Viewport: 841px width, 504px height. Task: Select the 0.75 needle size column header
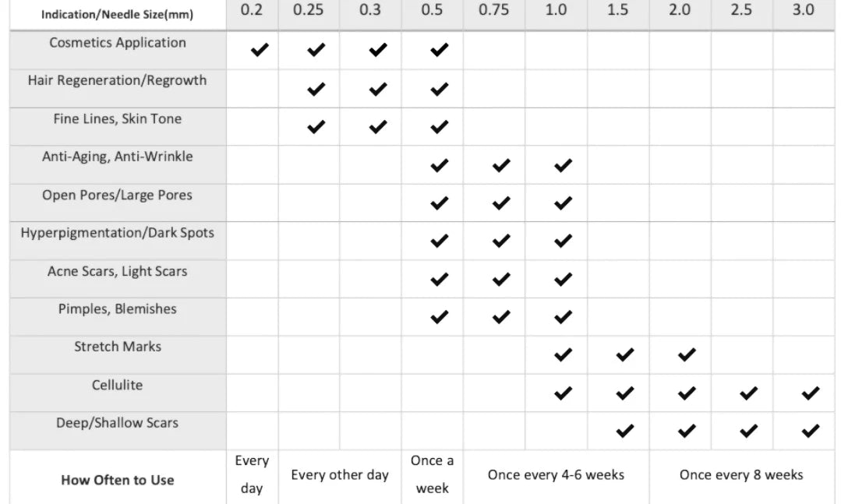coord(494,10)
